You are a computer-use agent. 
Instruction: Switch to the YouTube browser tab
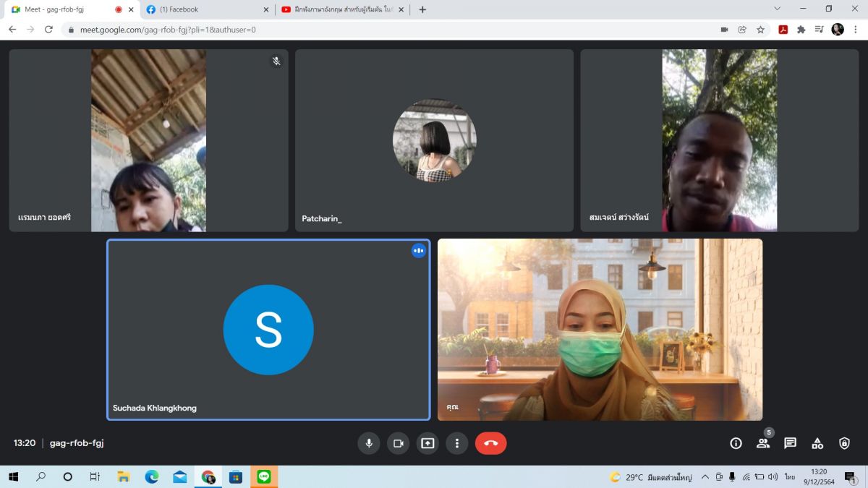point(340,9)
